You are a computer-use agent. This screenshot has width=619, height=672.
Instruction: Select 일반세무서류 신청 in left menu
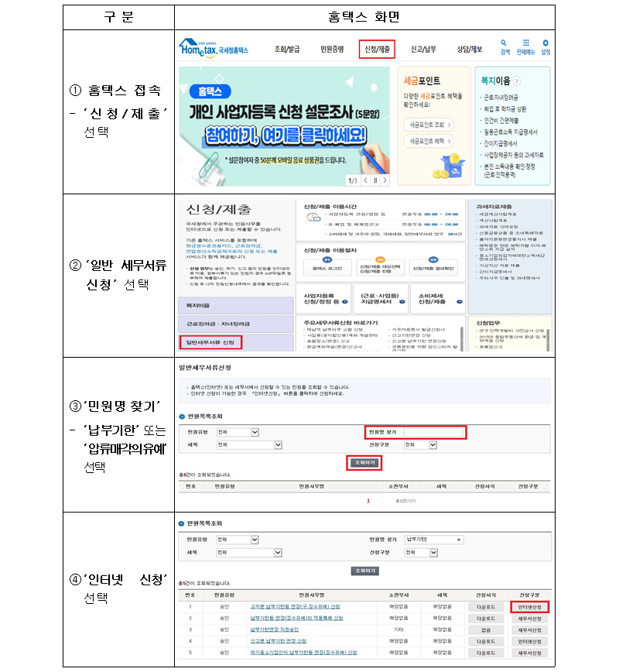click(x=210, y=341)
